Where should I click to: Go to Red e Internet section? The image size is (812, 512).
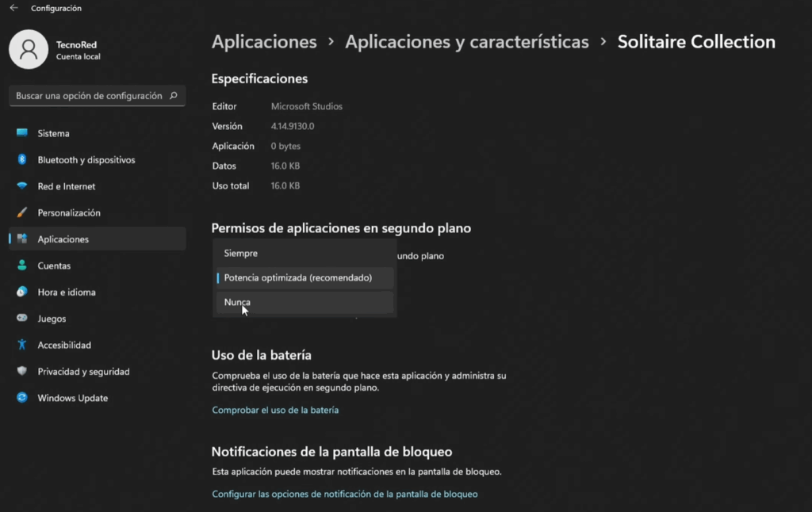point(98,185)
